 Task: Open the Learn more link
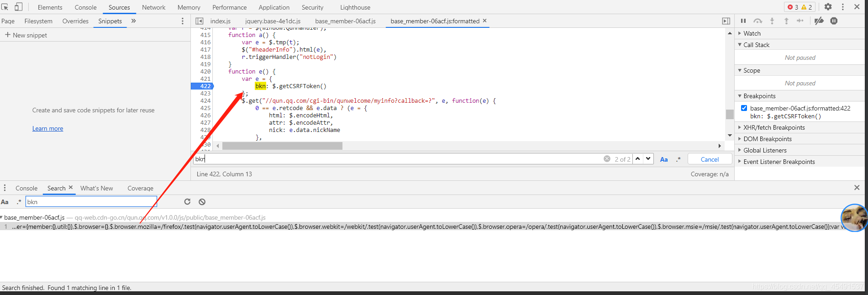(x=47, y=128)
